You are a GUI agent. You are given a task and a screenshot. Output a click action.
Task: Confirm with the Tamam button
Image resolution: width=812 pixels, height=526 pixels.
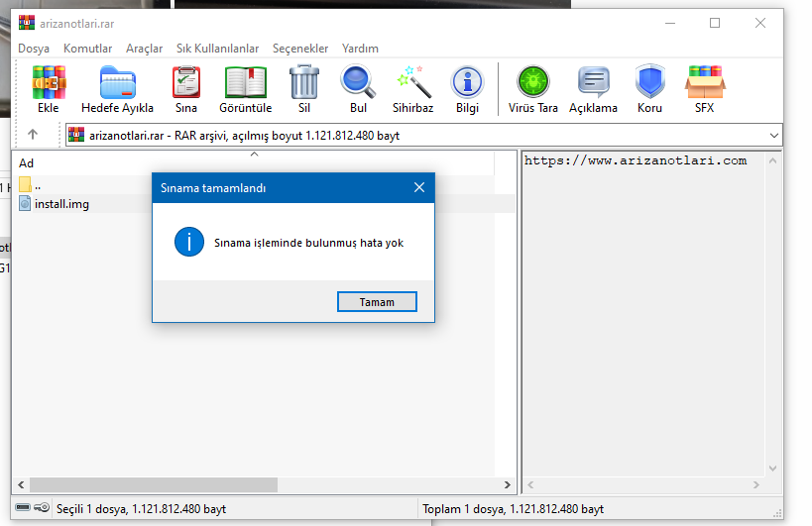tap(377, 301)
